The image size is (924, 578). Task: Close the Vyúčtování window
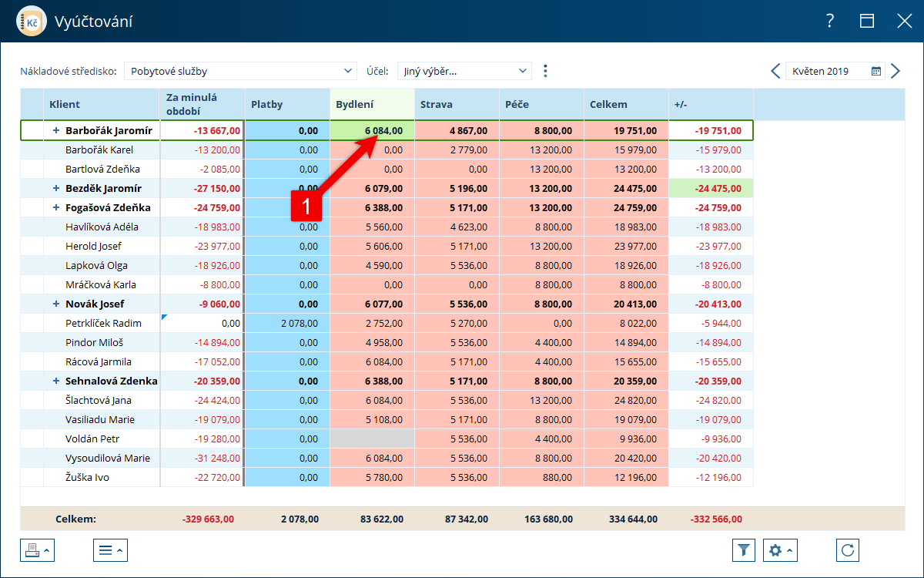904,21
